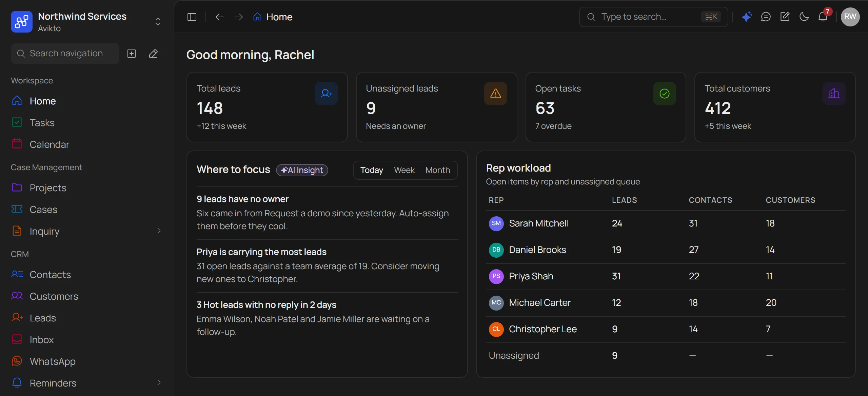868x396 pixels.
Task: Go forward with the right arrow
Action: click(x=239, y=17)
